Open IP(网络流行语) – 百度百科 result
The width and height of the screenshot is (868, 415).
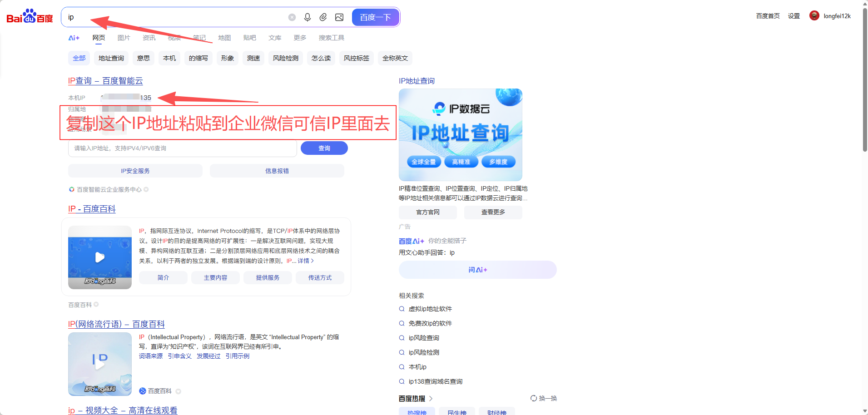coord(116,324)
